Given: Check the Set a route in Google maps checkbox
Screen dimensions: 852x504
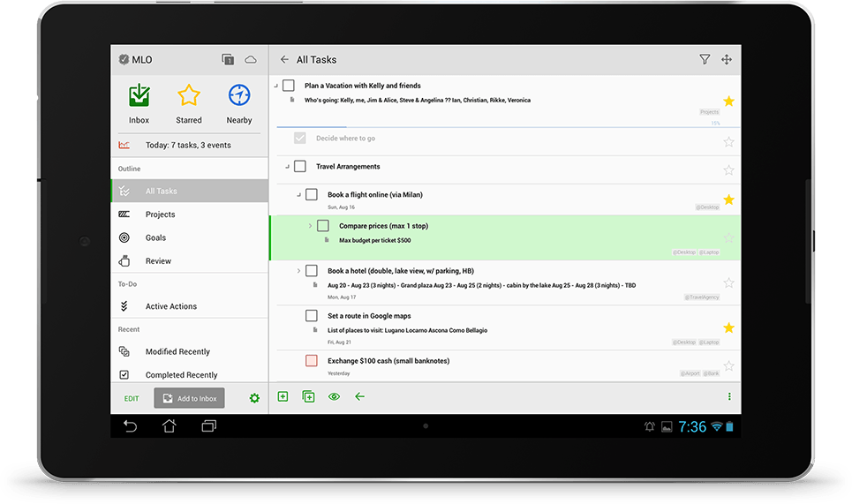Looking at the screenshot, I should tap(312, 316).
